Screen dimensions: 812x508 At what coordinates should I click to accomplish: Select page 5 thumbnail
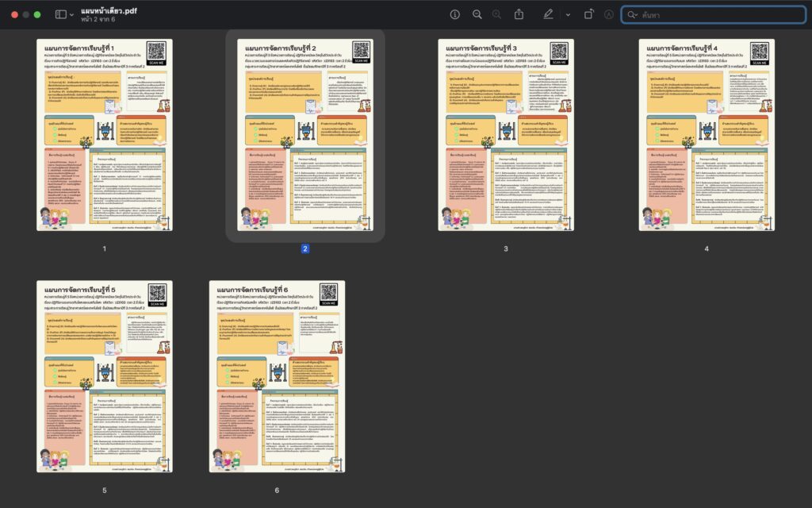(104, 376)
